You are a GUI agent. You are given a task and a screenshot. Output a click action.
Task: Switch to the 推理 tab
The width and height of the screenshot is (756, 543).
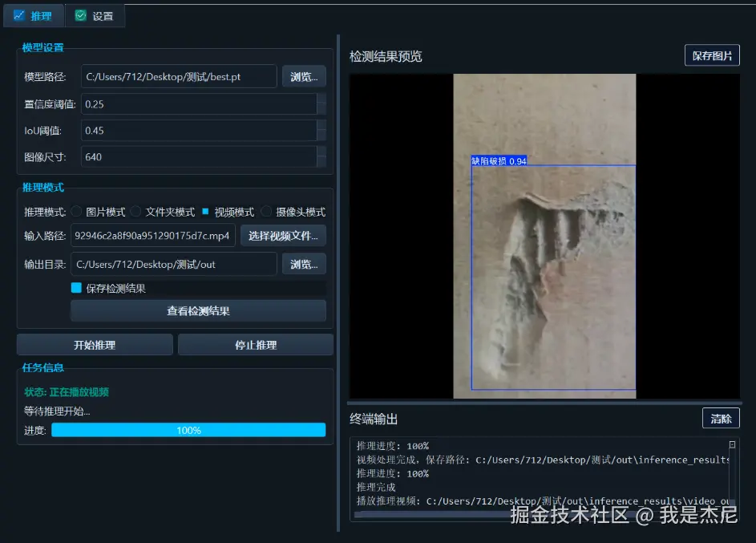[x=33, y=15]
